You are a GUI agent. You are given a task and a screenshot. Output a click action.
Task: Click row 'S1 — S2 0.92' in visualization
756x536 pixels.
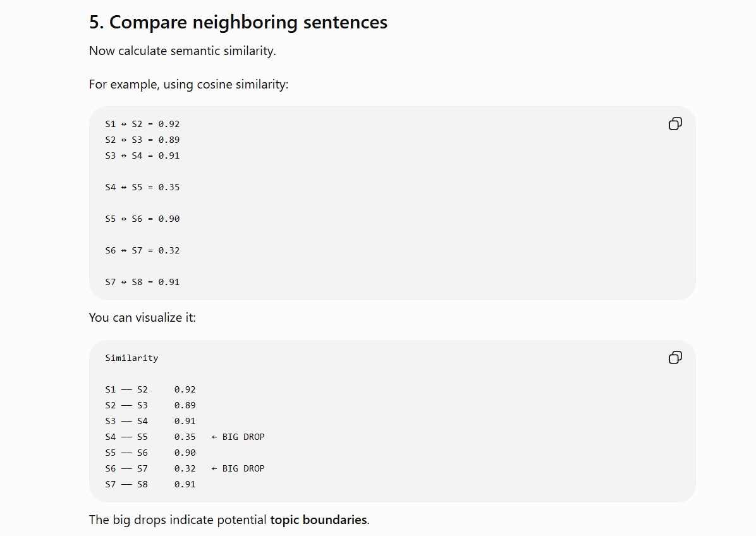(x=150, y=389)
